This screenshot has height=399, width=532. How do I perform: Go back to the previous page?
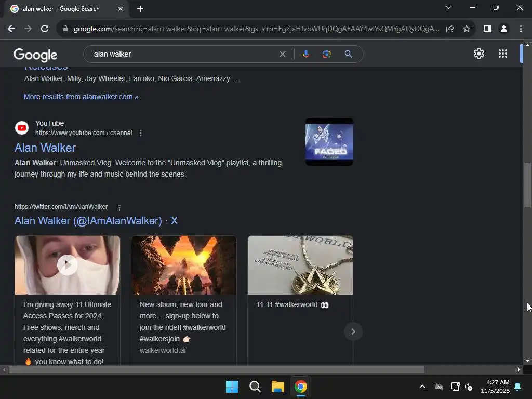tap(11, 29)
